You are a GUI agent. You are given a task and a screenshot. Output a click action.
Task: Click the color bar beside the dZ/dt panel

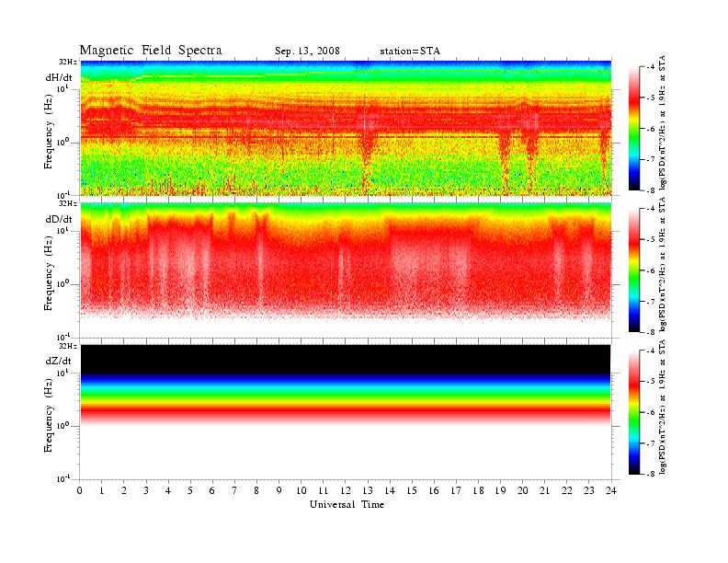click(634, 412)
